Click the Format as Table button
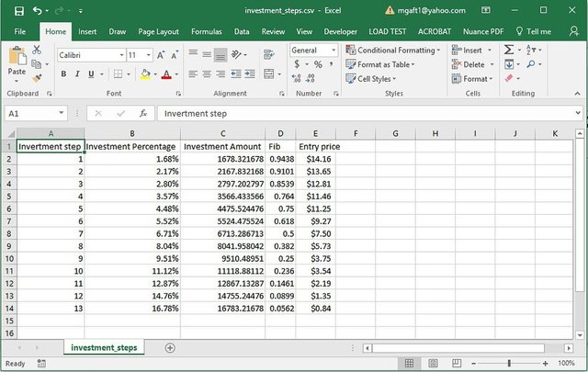The image size is (588, 372). [x=385, y=64]
